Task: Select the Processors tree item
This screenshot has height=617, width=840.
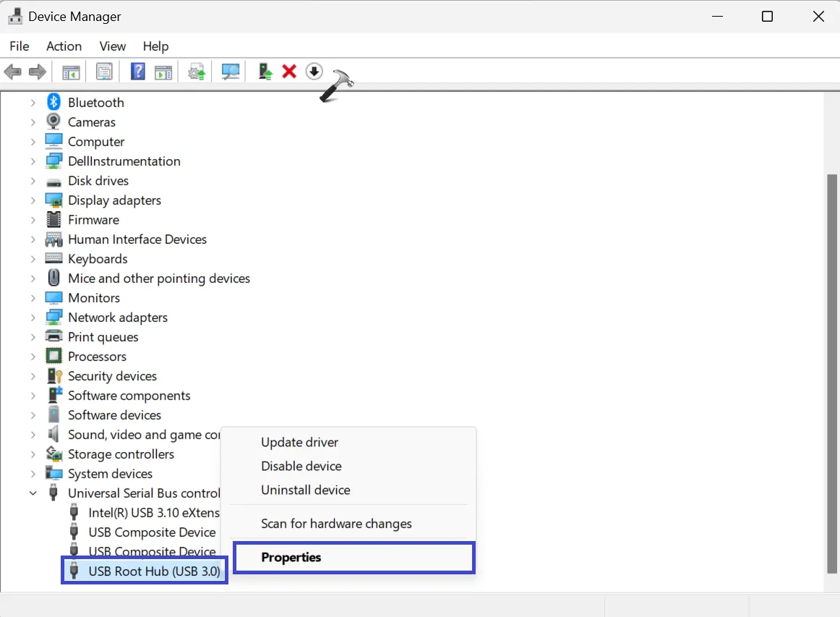Action: point(97,357)
